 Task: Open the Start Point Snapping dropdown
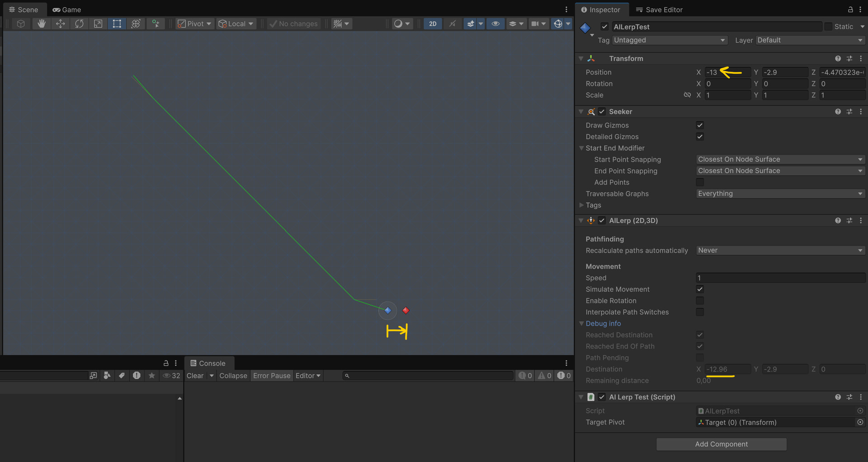[x=780, y=160]
